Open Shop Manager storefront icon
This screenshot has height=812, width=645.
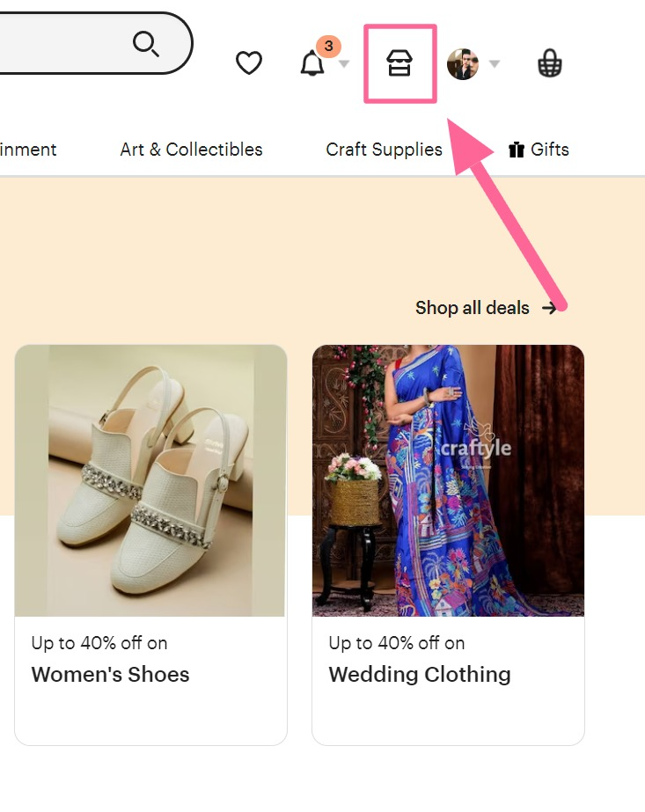pyautogui.click(x=399, y=63)
